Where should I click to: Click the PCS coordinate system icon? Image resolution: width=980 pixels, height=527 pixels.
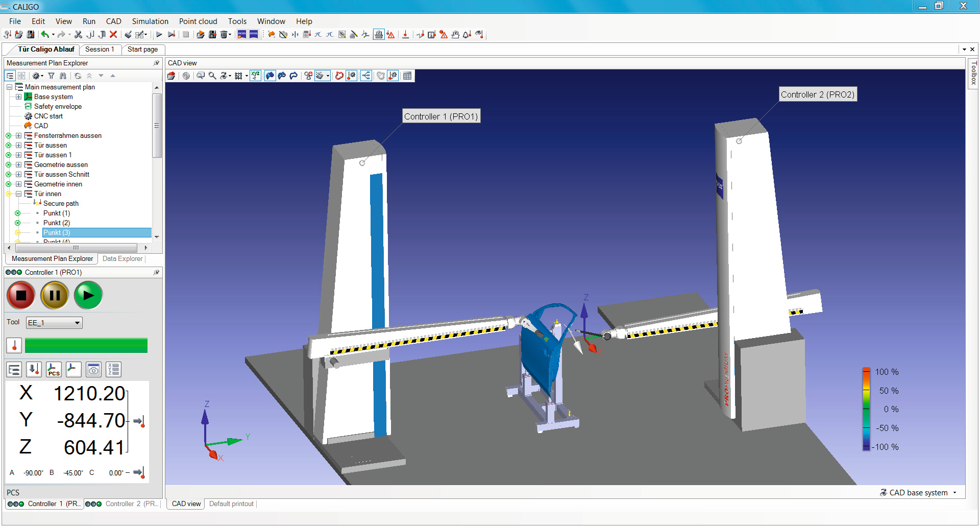click(x=54, y=369)
